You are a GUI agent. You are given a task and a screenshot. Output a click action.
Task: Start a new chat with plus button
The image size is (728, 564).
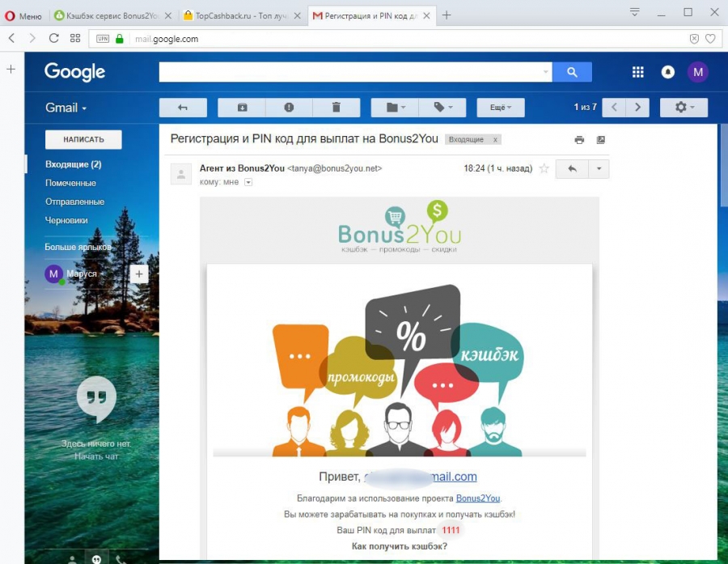[139, 274]
